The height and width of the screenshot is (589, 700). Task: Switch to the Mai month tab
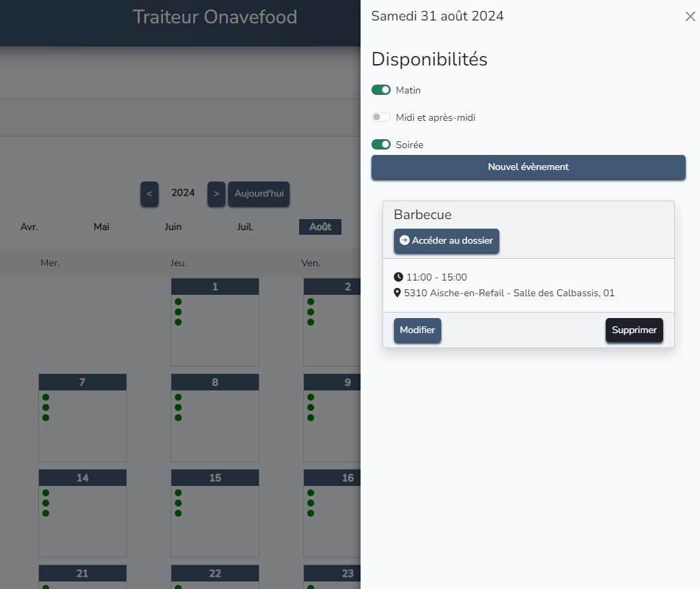(101, 227)
